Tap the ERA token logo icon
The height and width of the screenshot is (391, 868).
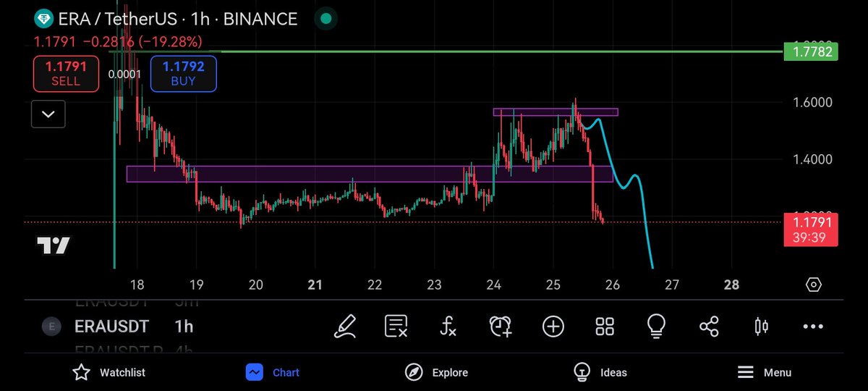point(43,19)
